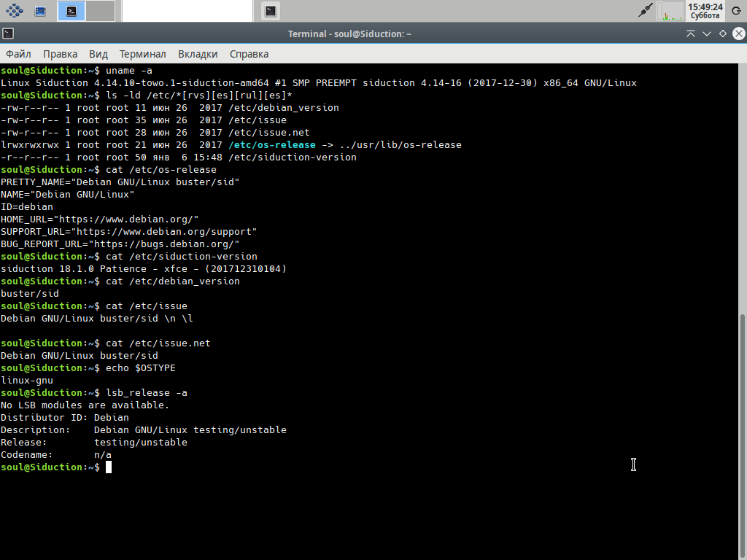Click the Terminal button in panel taskbar
The height and width of the screenshot is (560, 747).
(271, 11)
